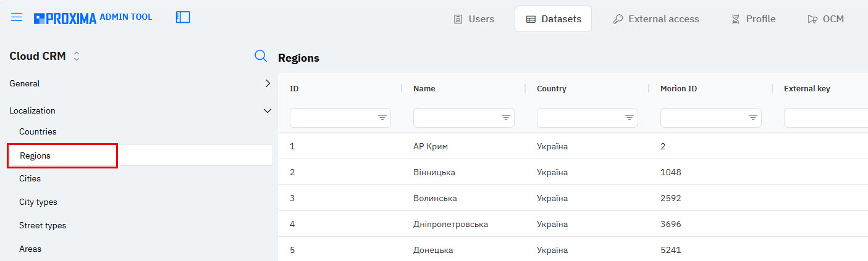Switch to the External access tab
The image size is (868, 261).
point(655,19)
